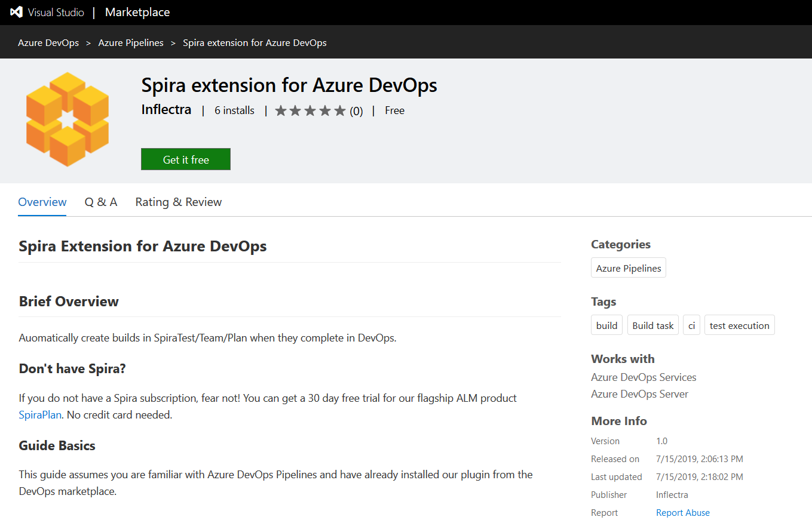Click Spira extension for Azure DevOps breadcrumb
Image resolution: width=812 pixels, height=523 pixels.
(255, 42)
